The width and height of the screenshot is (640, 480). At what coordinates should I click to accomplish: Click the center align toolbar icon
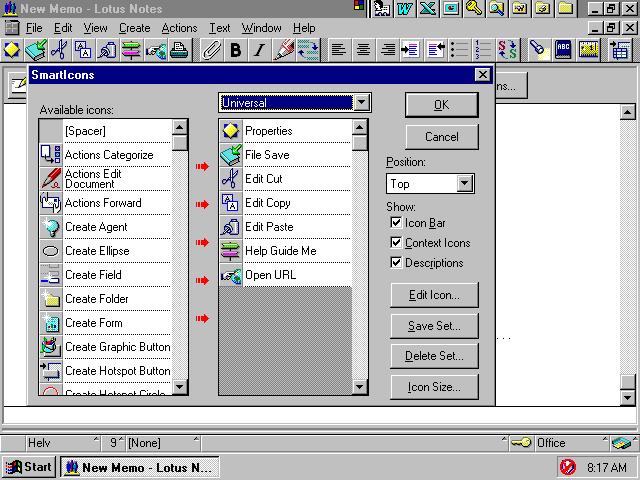tap(363, 50)
